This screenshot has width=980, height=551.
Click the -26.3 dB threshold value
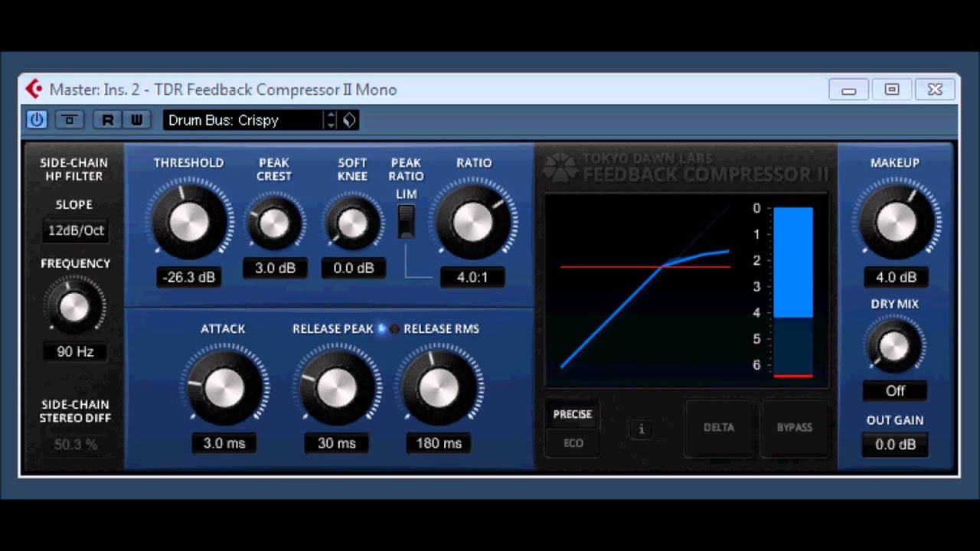(x=188, y=277)
